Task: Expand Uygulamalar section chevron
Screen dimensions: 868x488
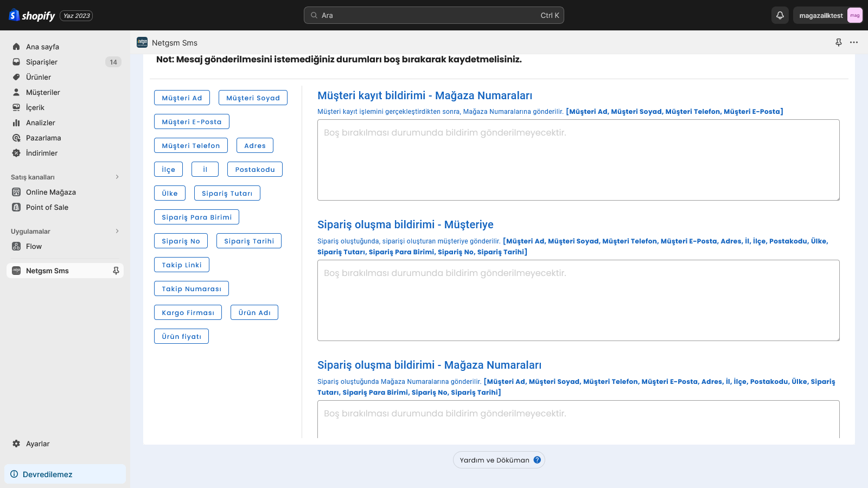Action: (117, 231)
